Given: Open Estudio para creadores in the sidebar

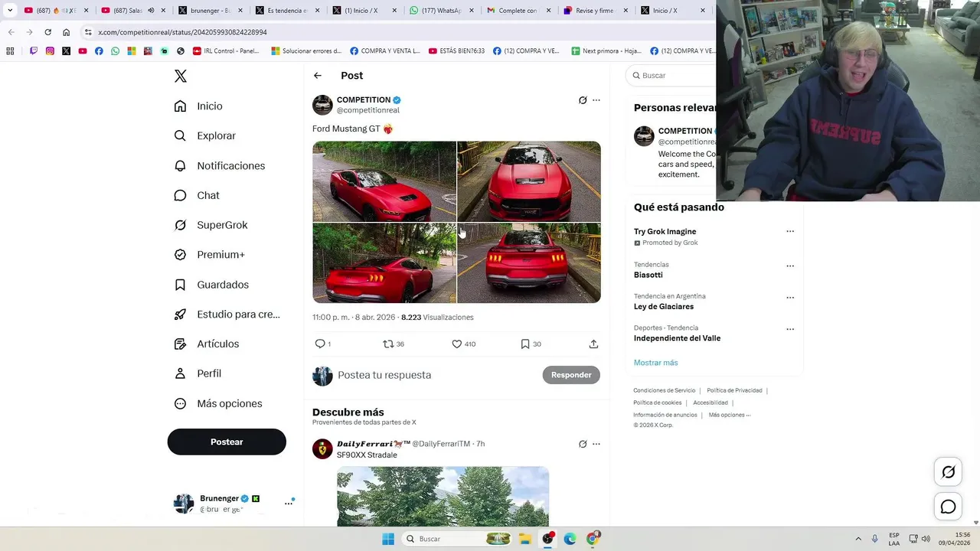Looking at the screenshot, I should [x=227, y=315].
